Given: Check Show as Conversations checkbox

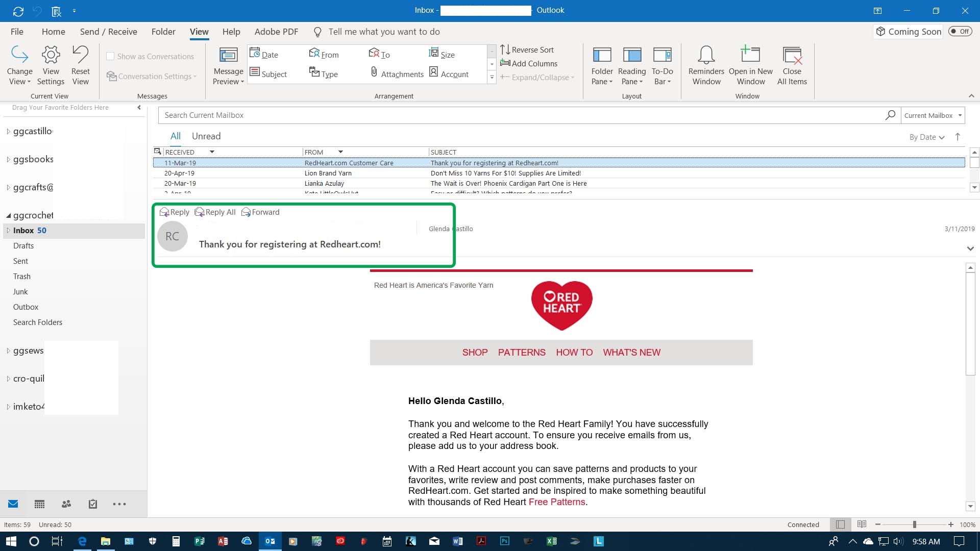Looking at the screenshot, I should [110, 57].
